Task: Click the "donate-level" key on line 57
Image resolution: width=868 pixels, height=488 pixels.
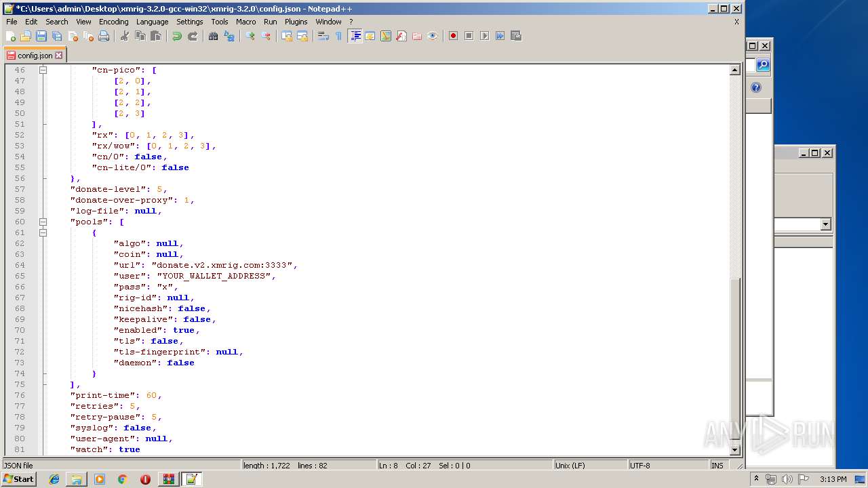Action: point(113,189)
